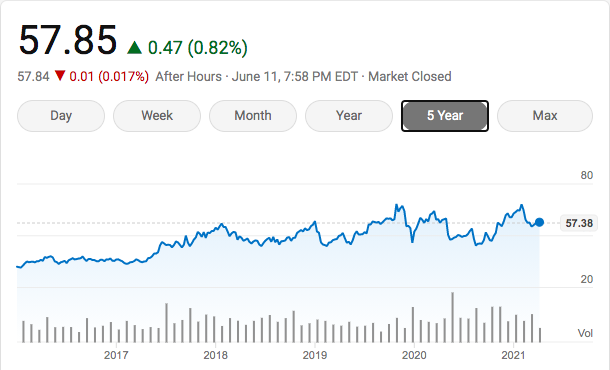Image resolution: width=610 pixels, height=370 pixels.
Task: Show the Month price range
Action: 253,116
